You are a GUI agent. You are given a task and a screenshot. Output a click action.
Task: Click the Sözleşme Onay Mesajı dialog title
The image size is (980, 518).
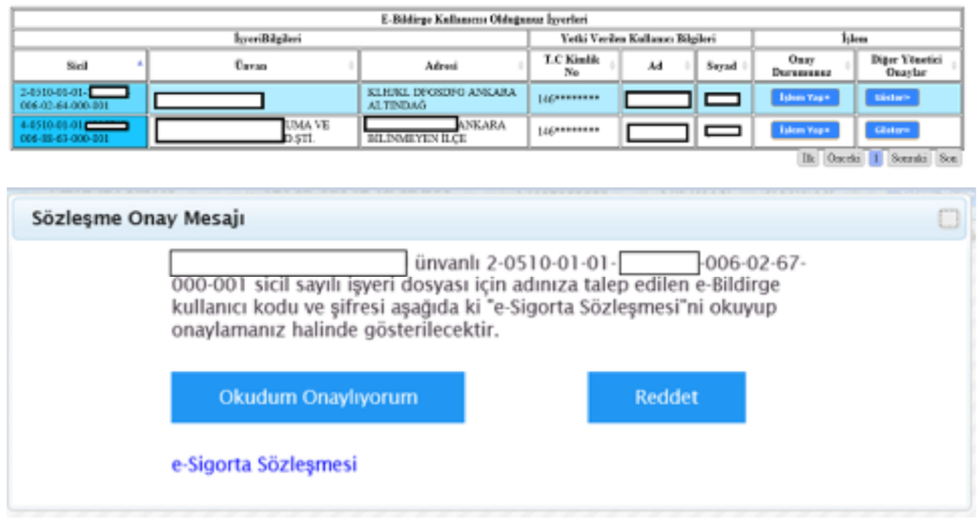tap(139, 219)
